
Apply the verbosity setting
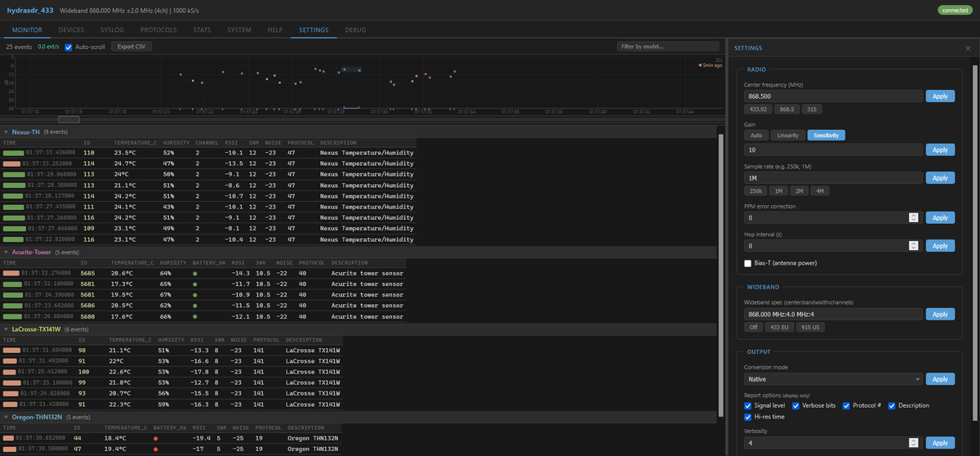pos(940,443)
